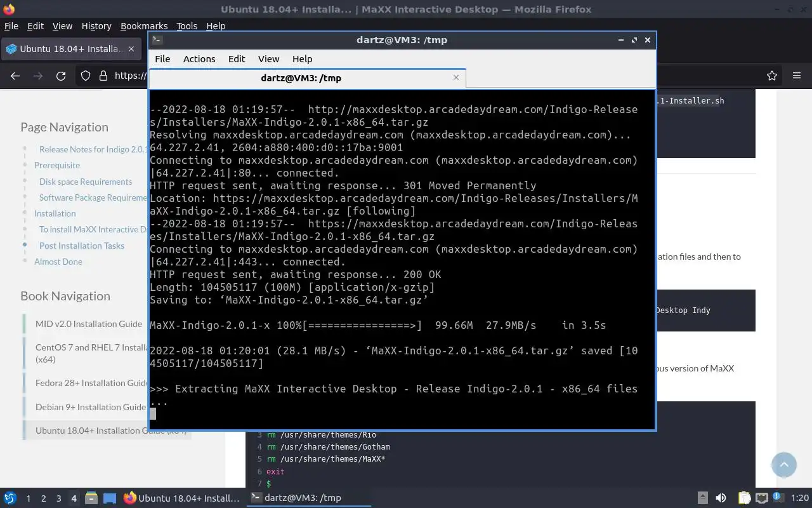Image resolution: width=812 pixels, height=508 pixels.
Task: Open the removable media tray icon
Action: tap(703, 498)
